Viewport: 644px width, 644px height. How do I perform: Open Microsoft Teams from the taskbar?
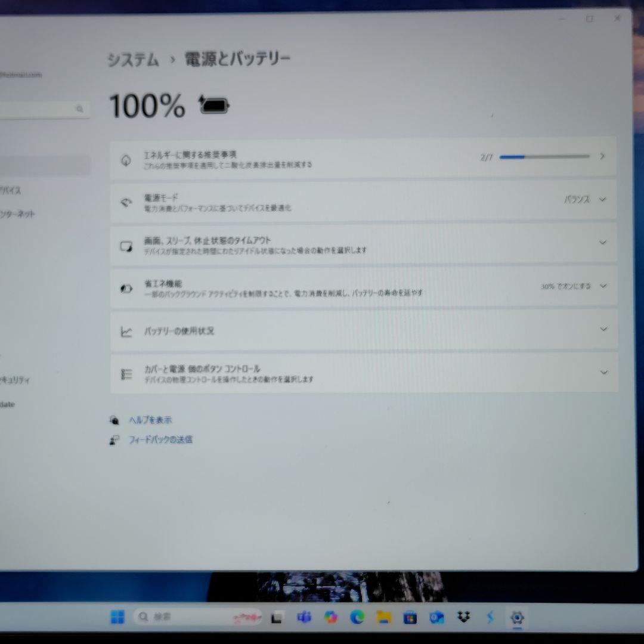(x=304, y=617)
